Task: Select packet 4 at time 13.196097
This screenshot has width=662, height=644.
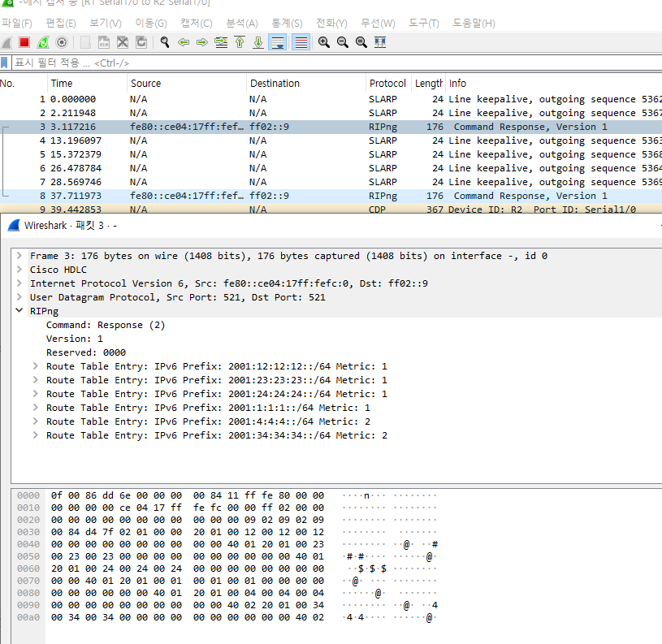Action: (x=331, y=140)
